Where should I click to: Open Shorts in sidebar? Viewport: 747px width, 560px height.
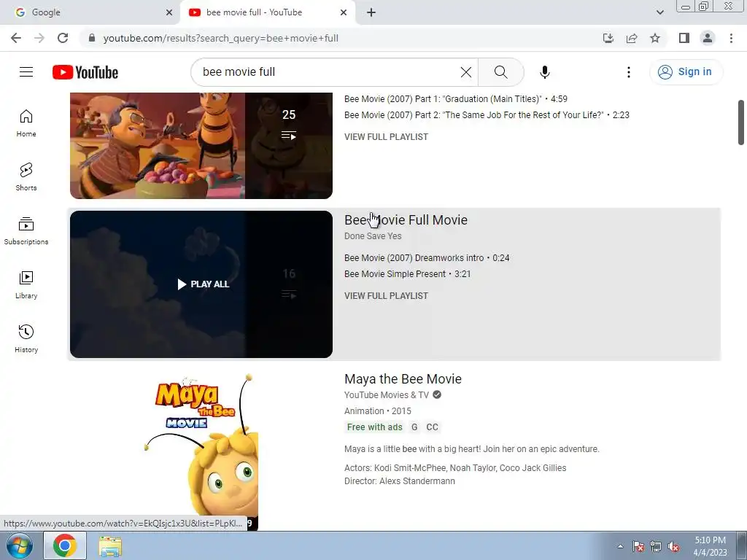click(26, 177)
